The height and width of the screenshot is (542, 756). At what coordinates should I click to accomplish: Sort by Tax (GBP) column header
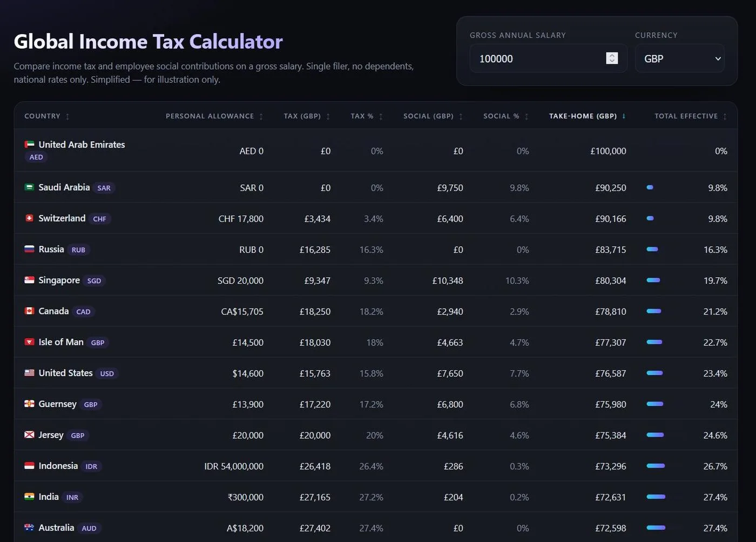tap(307, 116)
